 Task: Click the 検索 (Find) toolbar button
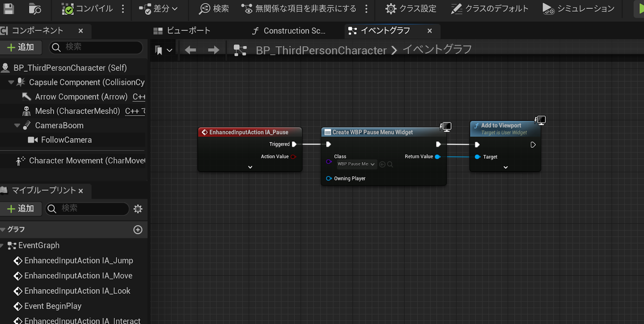(x=214, y=8)
